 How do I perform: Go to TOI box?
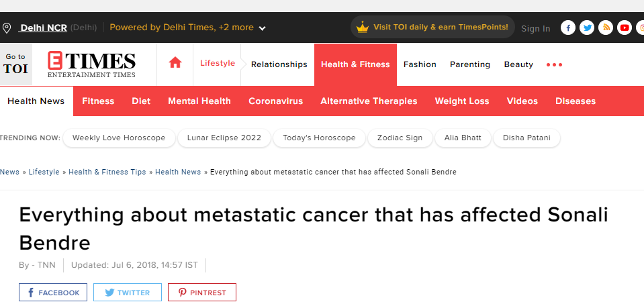tap(15, 64)
